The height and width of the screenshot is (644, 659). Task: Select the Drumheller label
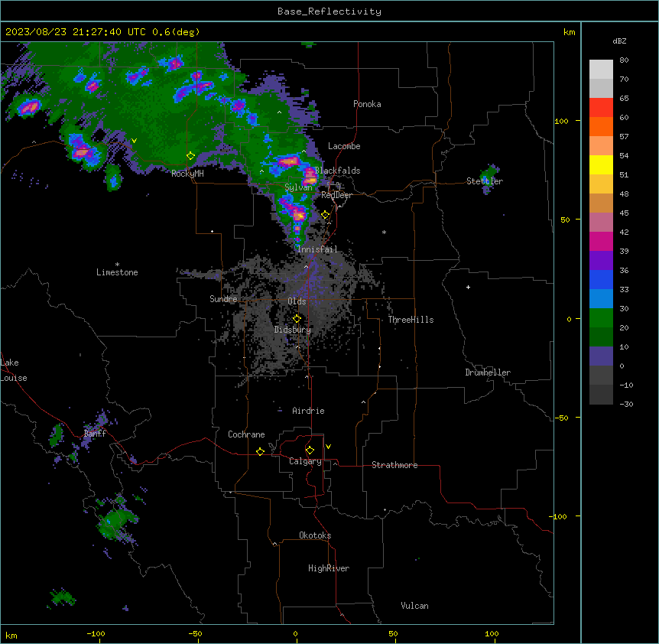coord(488,372)
